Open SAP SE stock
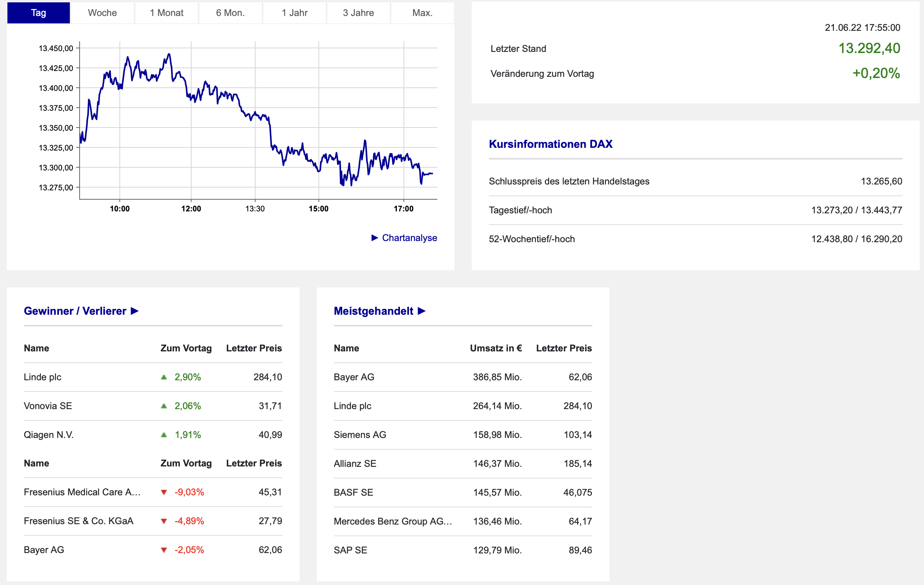The image size is (924, 585). click(350, 550)
